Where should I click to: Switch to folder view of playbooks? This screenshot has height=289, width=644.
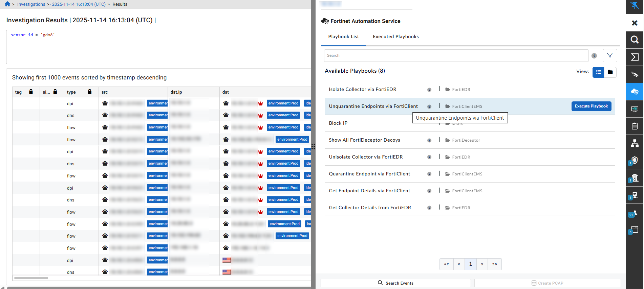coord(610,72)
